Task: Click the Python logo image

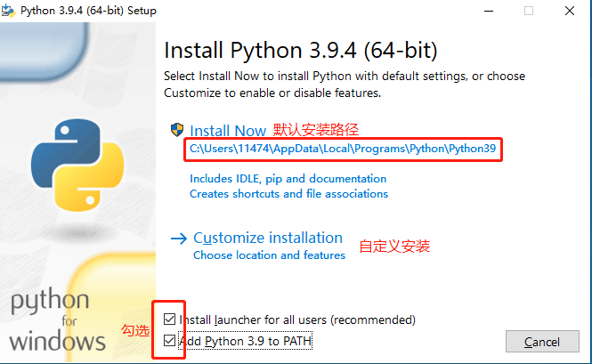Action: 77,166
